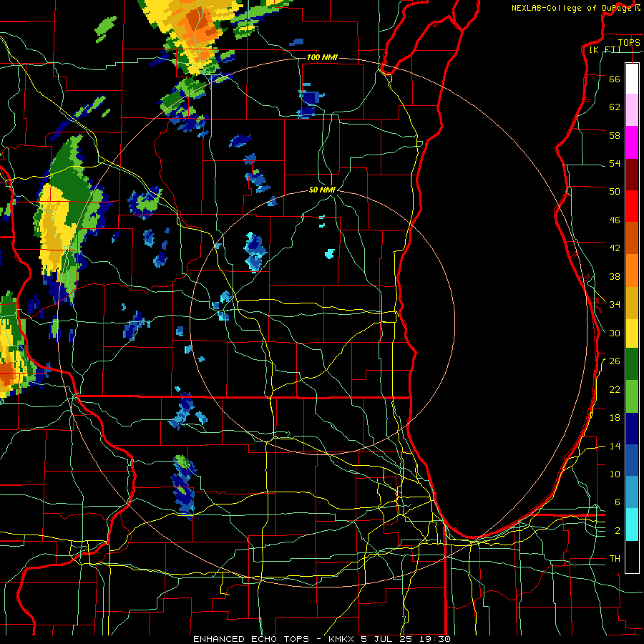Select the bright red legend swatch
Image resolution: width=644 pixels, height=644 pixels.
[x=632, y=206]
